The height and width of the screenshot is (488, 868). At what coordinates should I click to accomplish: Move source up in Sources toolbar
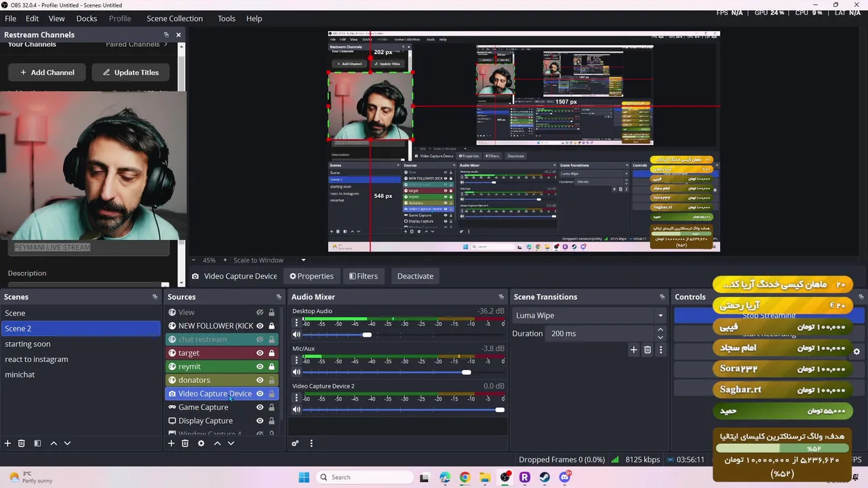click(x=217, y=443)
